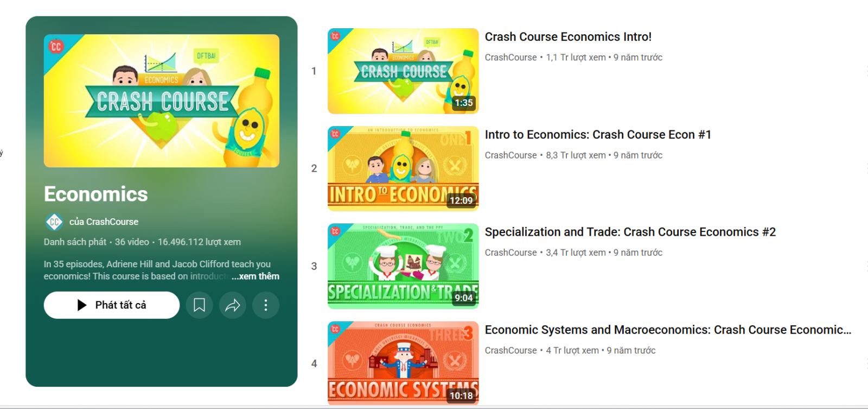The width and height of the screenshot is (868, 409).
Task: Open the của CrashCourse channel link
Action: click(x=104, y=222)
